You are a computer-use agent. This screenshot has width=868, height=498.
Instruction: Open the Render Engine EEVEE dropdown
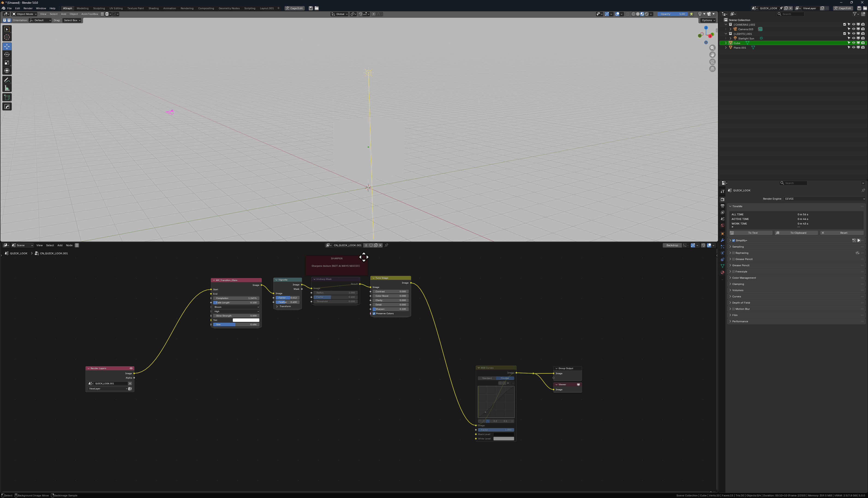pos(825,199)
